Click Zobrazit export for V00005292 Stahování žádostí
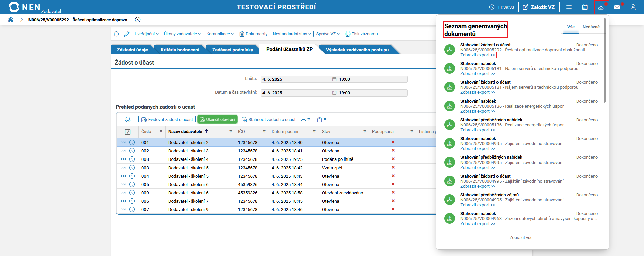 pos(478,55)
